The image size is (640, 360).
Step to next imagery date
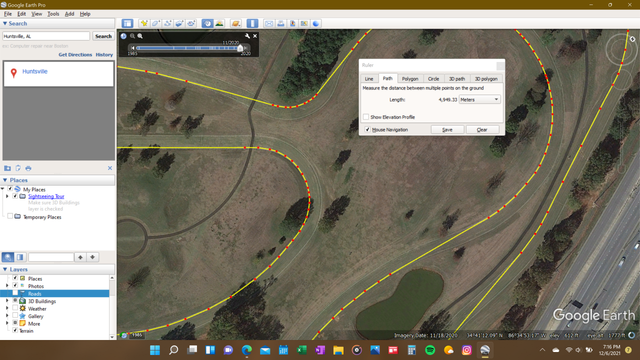click(246, 48)
